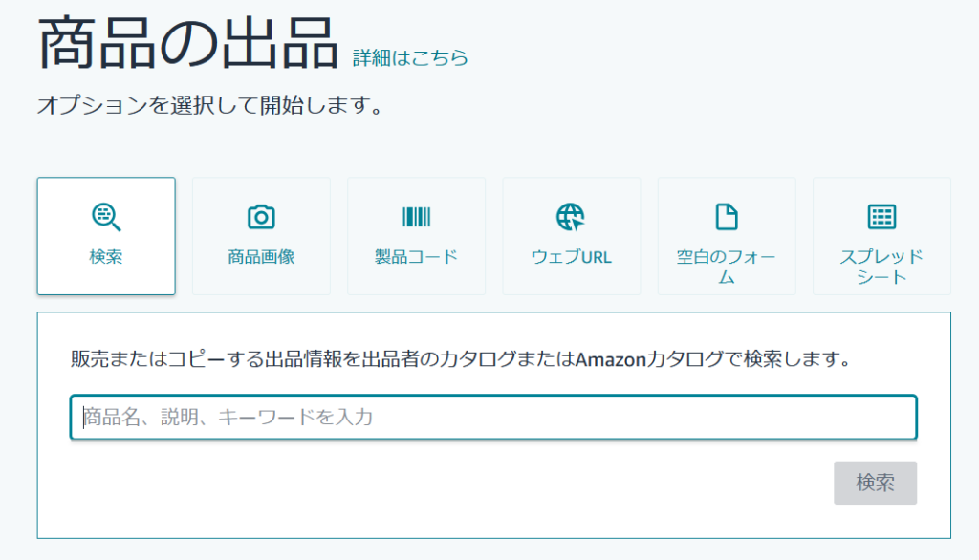Click the オプションを選択して開始します text
Image resolution: width=979 pixels, height=560 pixels.
(x=209, y=105)
